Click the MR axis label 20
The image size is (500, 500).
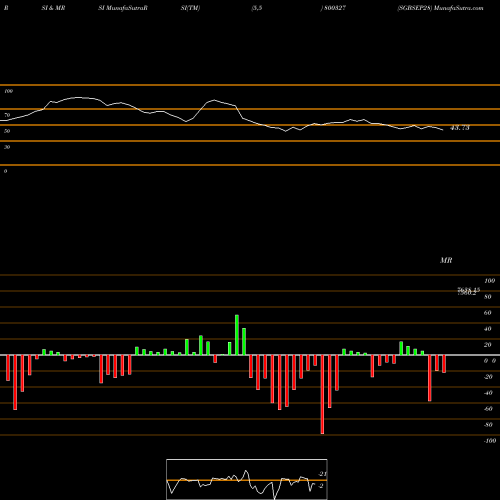click(488, 345)
